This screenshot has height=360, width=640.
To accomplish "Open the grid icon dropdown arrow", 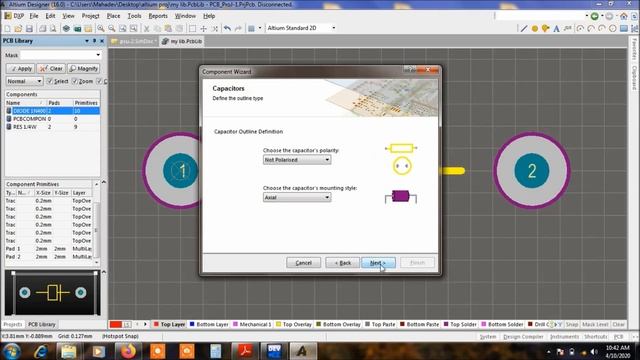I will (x=260, y=28).
